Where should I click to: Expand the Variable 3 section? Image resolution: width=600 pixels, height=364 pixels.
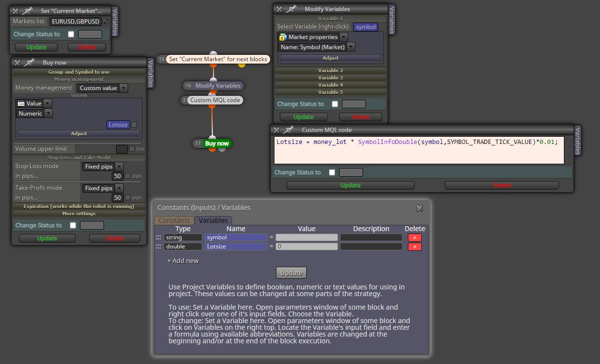tap(330, 78)
